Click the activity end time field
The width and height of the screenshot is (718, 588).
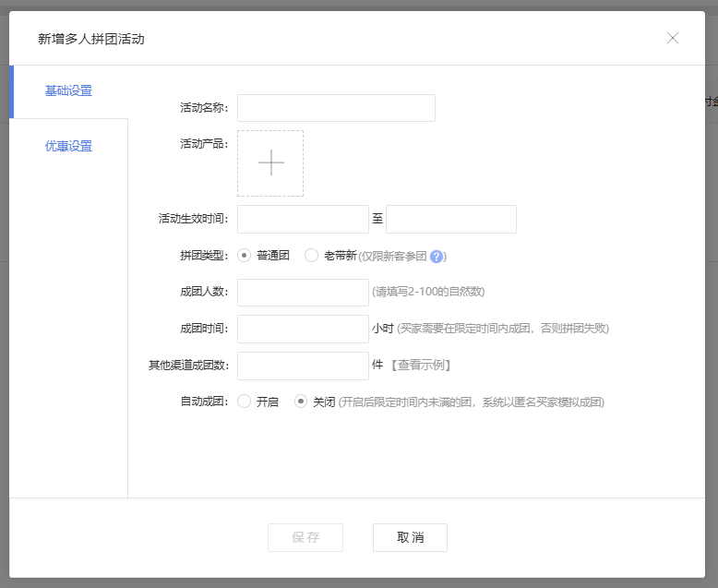451,220
